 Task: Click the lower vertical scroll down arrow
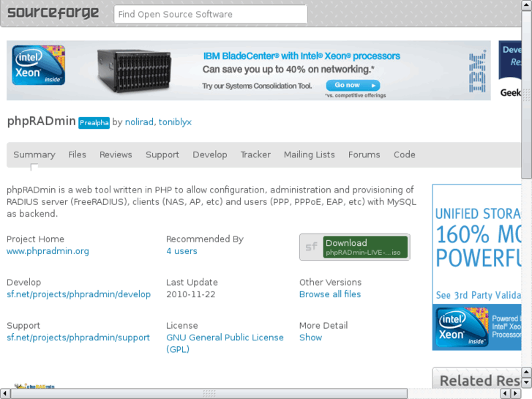(x=527, y=382)
